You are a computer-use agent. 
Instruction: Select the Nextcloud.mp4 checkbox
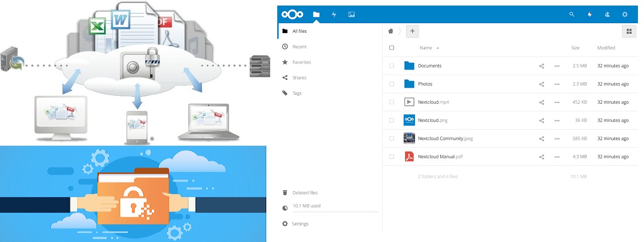pos(391,102)
